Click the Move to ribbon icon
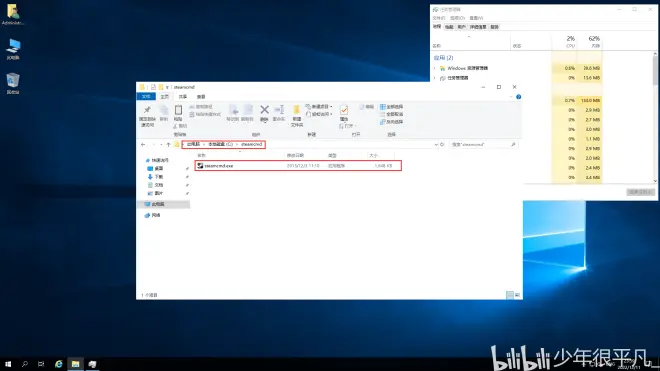 coord(233,113)
